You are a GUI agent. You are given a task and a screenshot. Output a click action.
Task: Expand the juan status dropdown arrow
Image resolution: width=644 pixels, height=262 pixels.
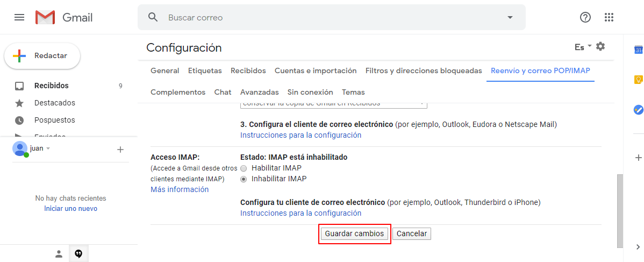48,148
